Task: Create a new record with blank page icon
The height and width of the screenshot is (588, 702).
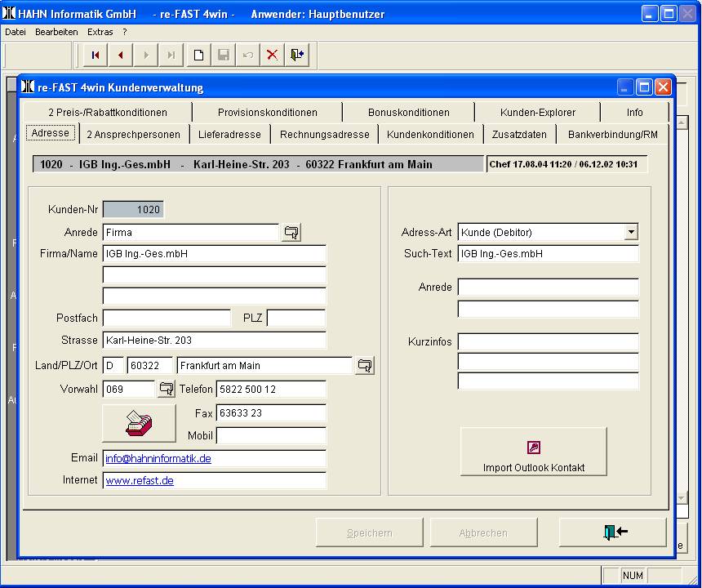Action: tap(198, 55)
